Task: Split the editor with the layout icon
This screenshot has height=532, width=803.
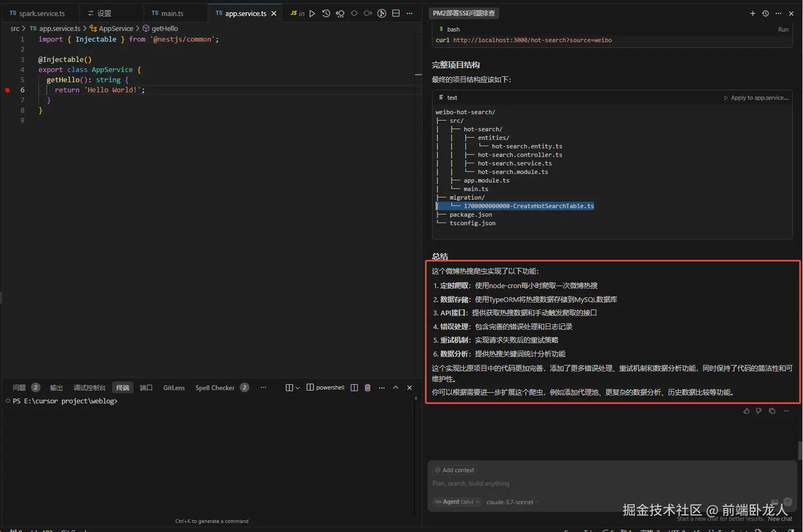Action: coord(396,13)
